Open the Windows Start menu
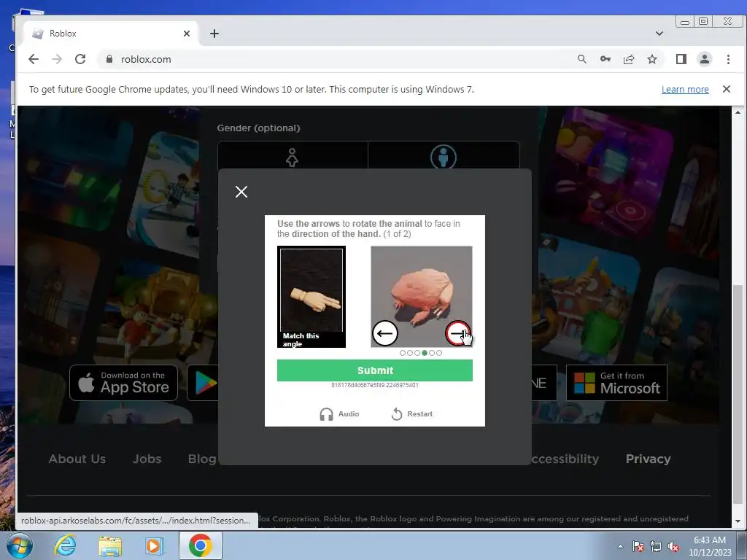The image size is (747, 560). (20, 545)
